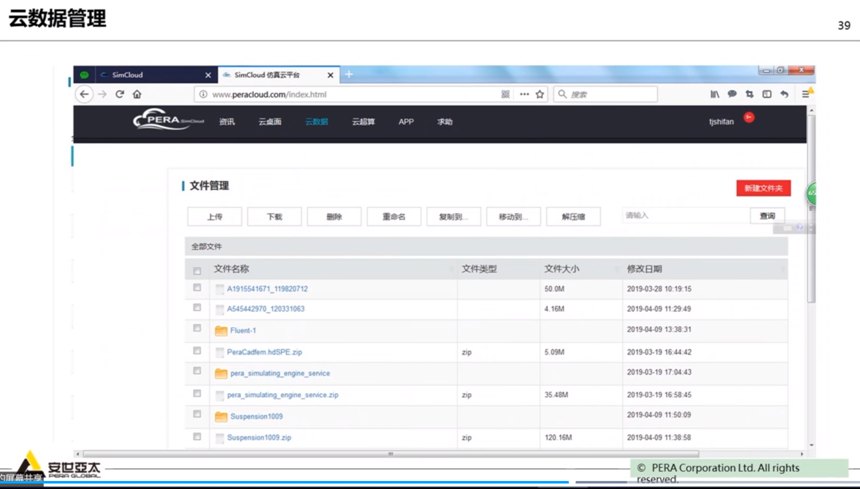Click the red 新建文件夹 button
The image size is (860, 489).
(x=763, y=188)
